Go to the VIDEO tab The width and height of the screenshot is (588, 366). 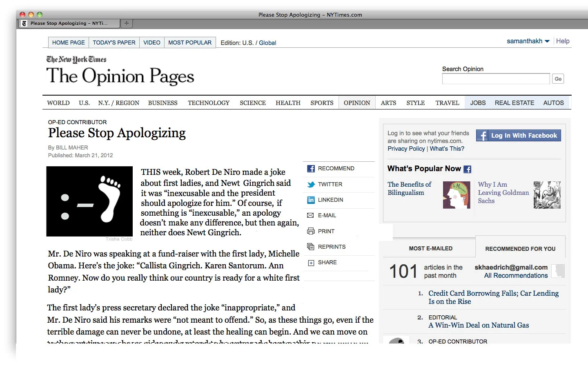click(152, 42)
